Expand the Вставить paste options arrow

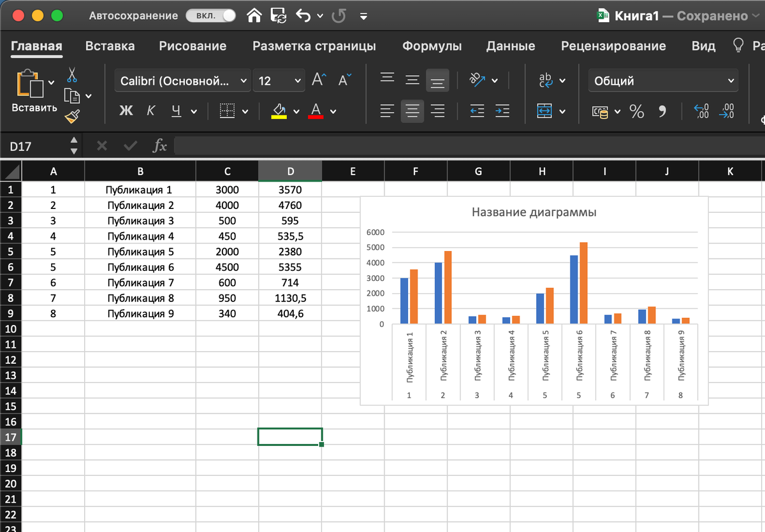(x=51, y=82)
